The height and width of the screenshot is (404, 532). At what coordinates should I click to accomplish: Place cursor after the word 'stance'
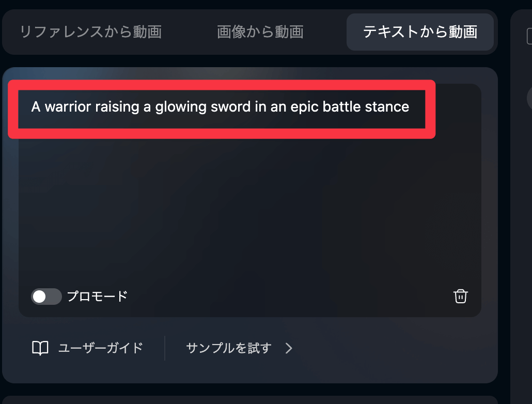410,107
